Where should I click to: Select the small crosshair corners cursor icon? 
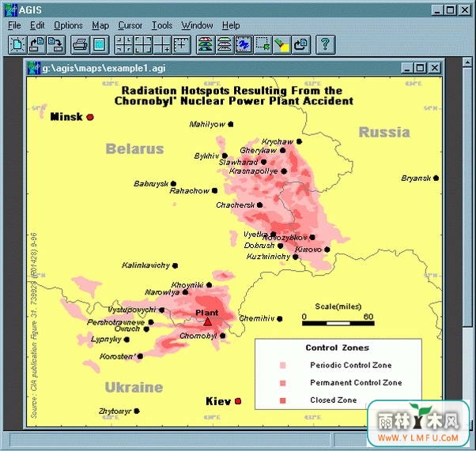pos(124,44)
